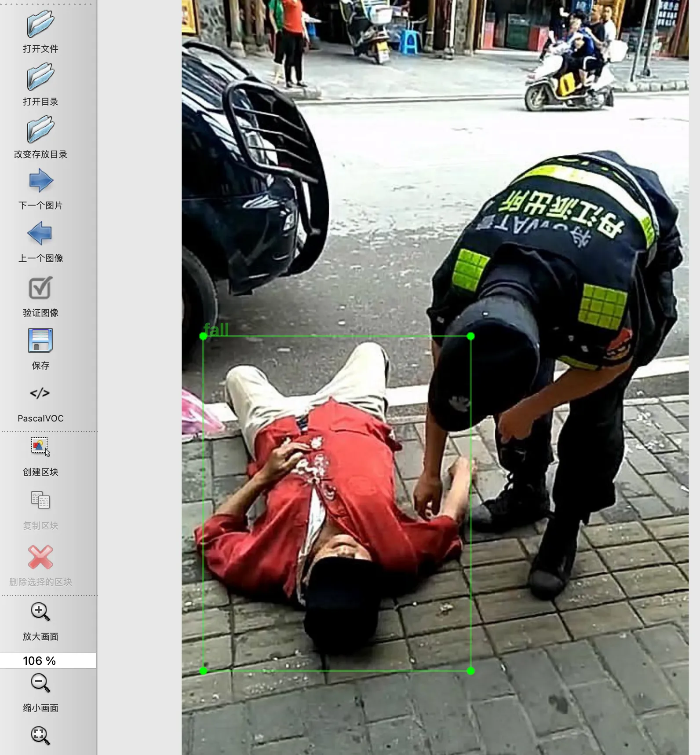Click the 106 % zoom value field

[x=48, y=660]
